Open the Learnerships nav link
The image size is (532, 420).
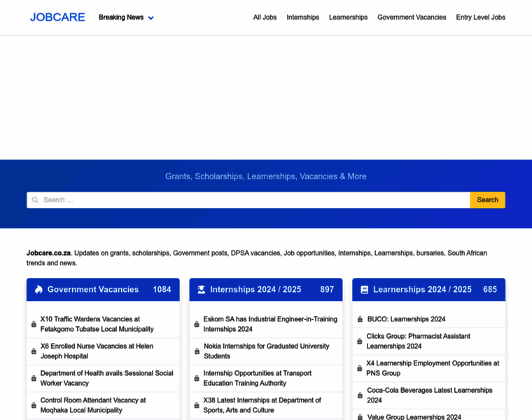[348, 17]
